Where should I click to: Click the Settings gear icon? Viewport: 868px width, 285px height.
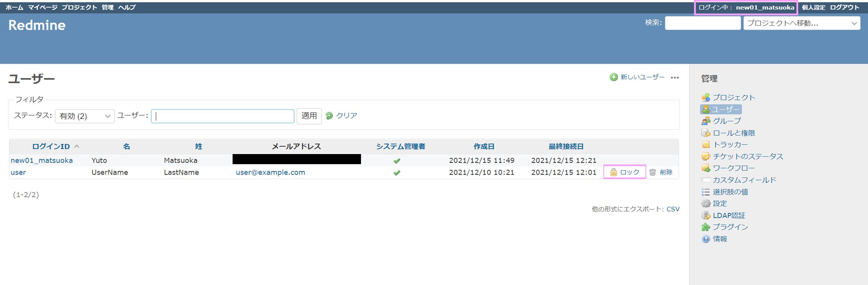[x=706, y=203]
